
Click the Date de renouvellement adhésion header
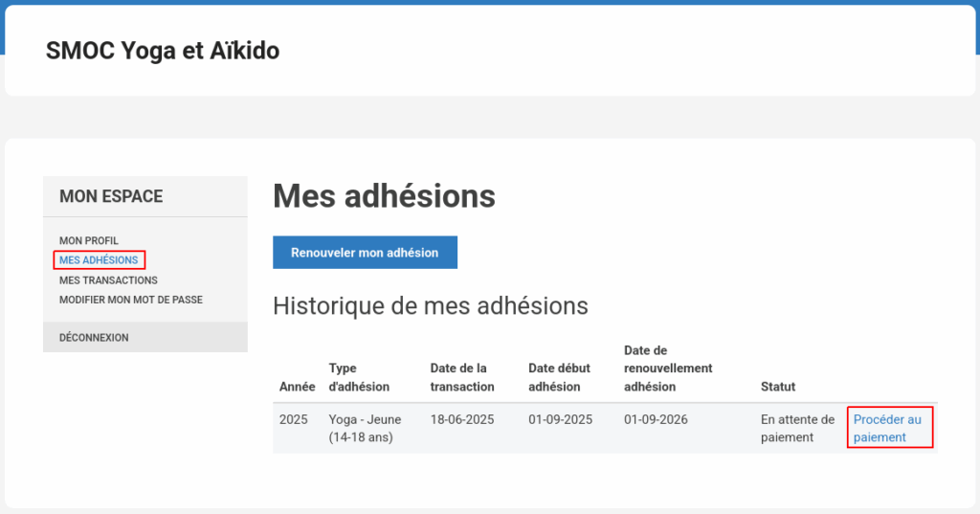668,369
